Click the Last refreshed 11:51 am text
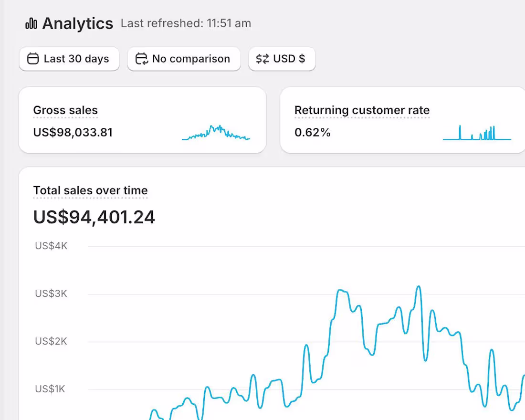The width and height of the screenshot is (525, 420). 186,23
